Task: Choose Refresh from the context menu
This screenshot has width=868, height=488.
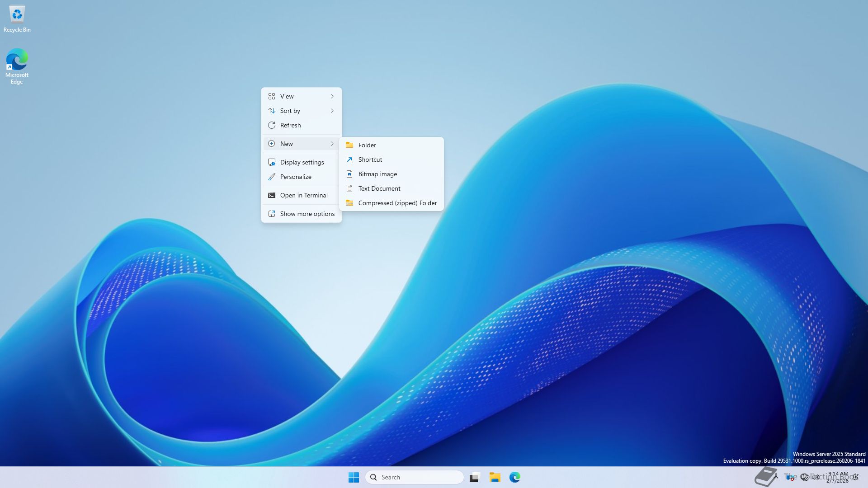Action: pyautogui.click(x=290, y=125)
